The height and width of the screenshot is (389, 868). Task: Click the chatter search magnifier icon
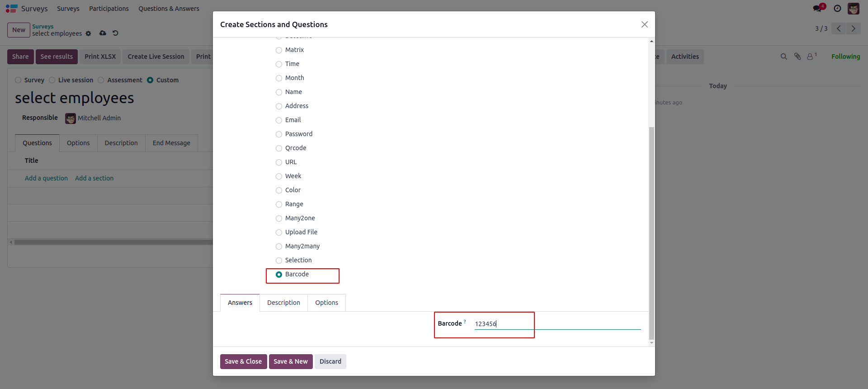click(783, 57)
